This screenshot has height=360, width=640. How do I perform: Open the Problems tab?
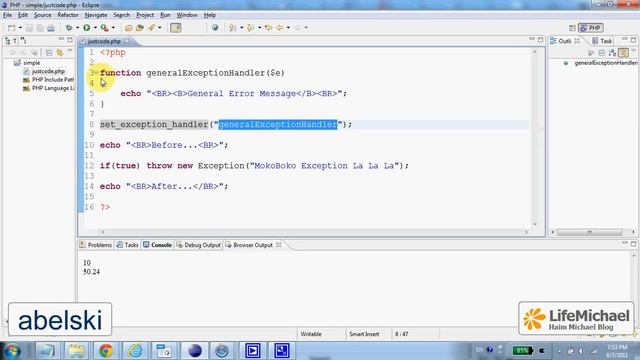tap(96, 245)
